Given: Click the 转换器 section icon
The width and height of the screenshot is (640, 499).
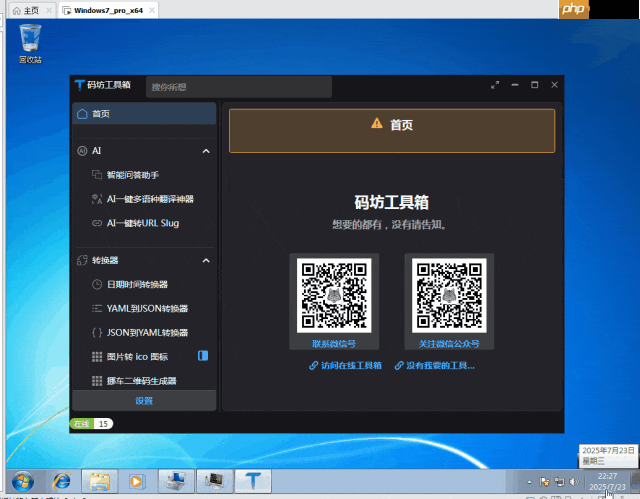Looking at the screenshot, I should tap(82, 260).
